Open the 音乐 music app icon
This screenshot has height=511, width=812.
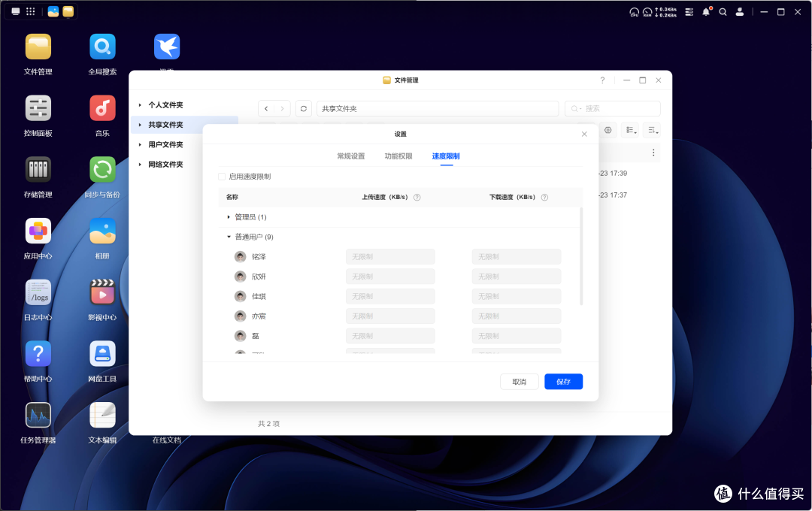[102, 108]
